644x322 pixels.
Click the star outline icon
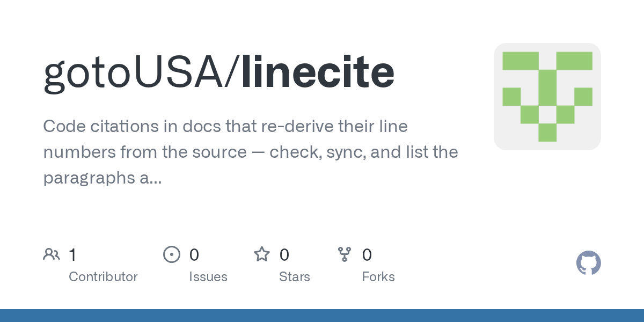pos(262,254)
